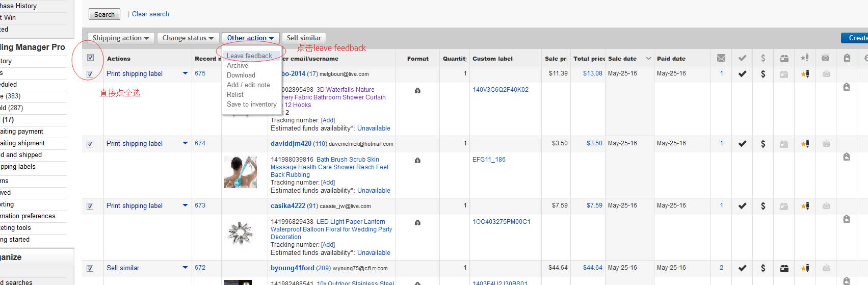The width and height of the screenshot is (868, 285).
Task: Uncheck the checkbox for record 675
Action: tap(90, 74)
